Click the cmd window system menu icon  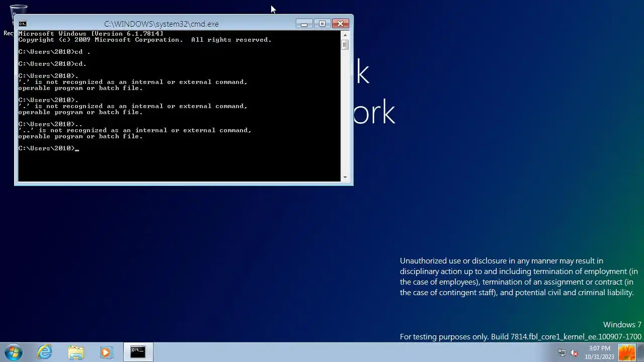tap(22, 24)
